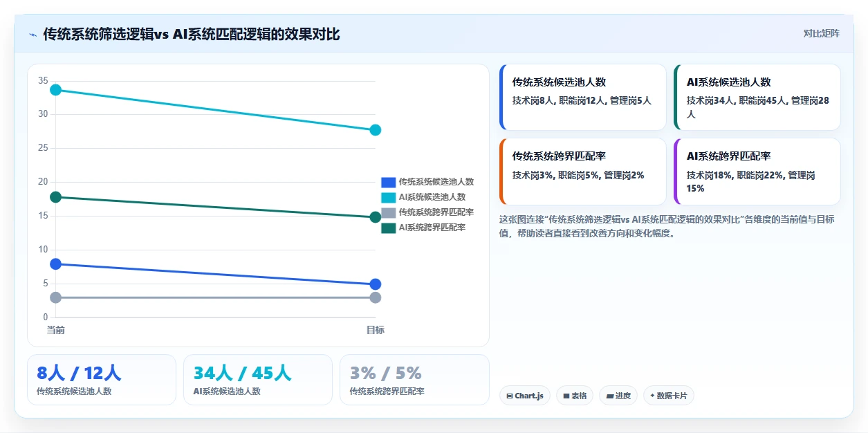868x433 pixels.
Task: Toggle the AI系统候选池人数 legend swatch
Action: click(x=388, y=197)
